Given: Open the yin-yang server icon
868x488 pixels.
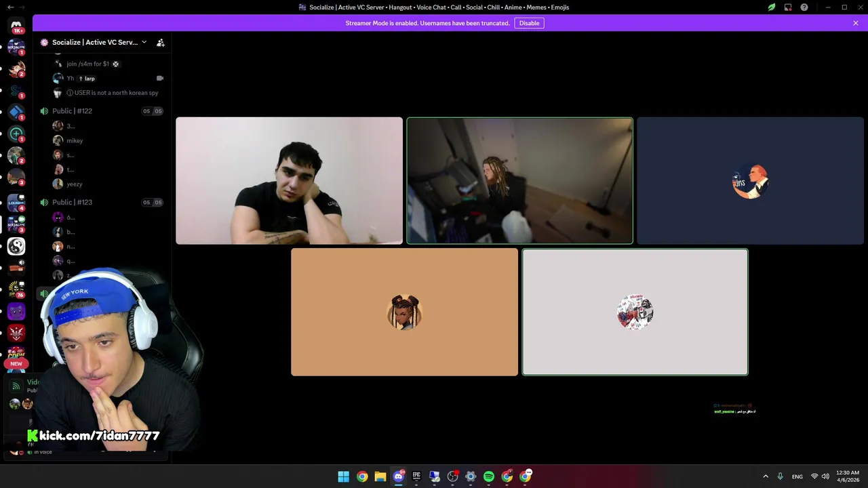Looking at the screenshot, I should [16, 246].
